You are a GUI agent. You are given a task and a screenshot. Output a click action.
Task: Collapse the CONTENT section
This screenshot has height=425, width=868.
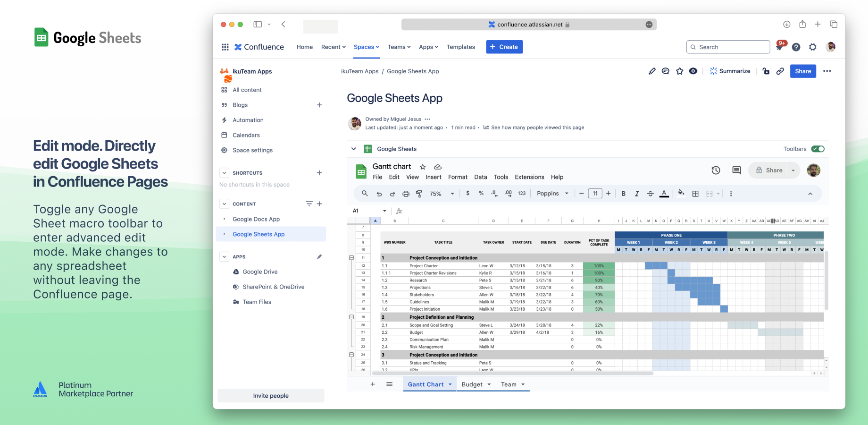pyautogui.click(x=225, y=204)
